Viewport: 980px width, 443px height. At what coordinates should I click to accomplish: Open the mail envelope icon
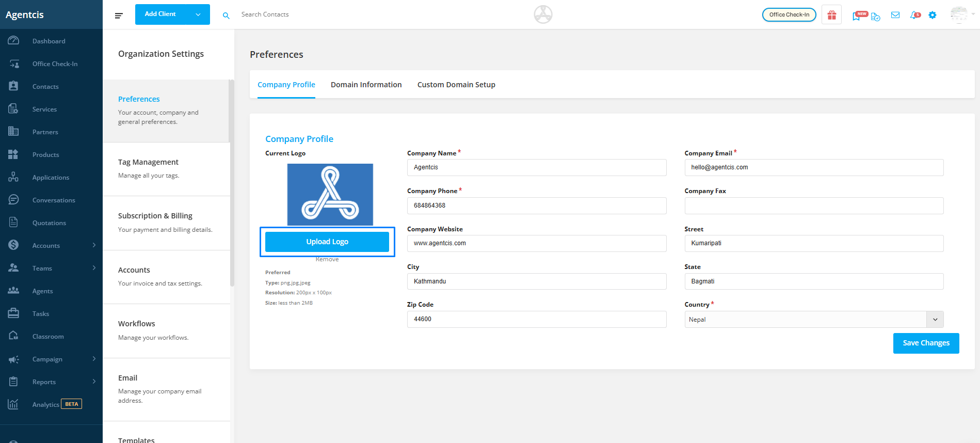click(895, 15)
